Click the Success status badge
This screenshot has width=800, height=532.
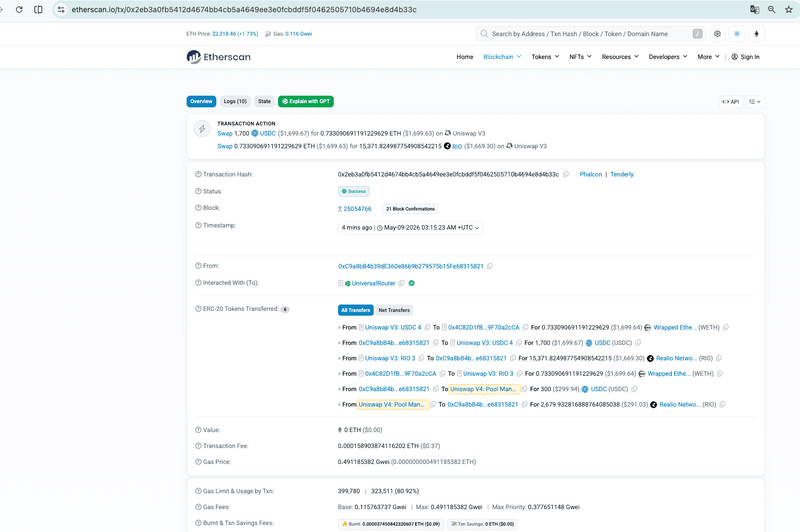tap(353, 191)
